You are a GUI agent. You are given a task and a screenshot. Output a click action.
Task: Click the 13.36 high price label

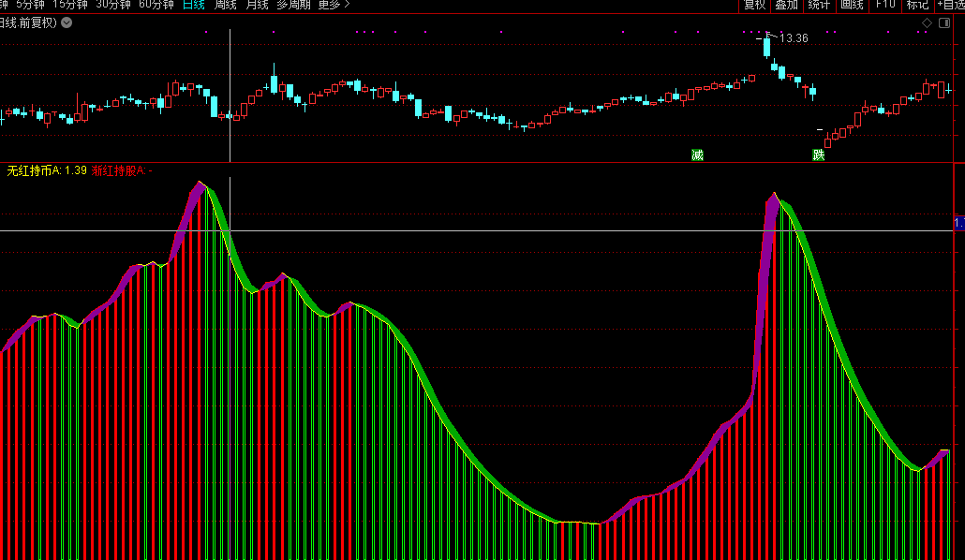[x=794, y=38]
